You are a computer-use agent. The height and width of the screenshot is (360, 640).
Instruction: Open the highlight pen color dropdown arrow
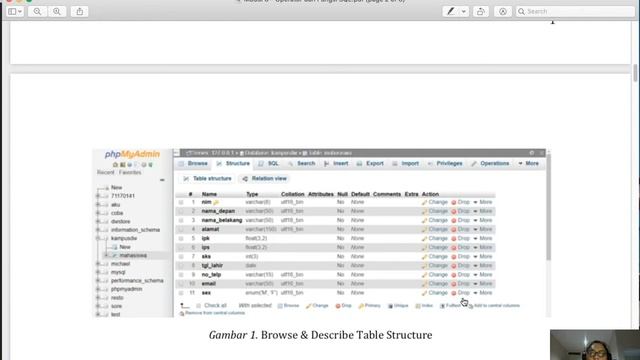[463, 11]
